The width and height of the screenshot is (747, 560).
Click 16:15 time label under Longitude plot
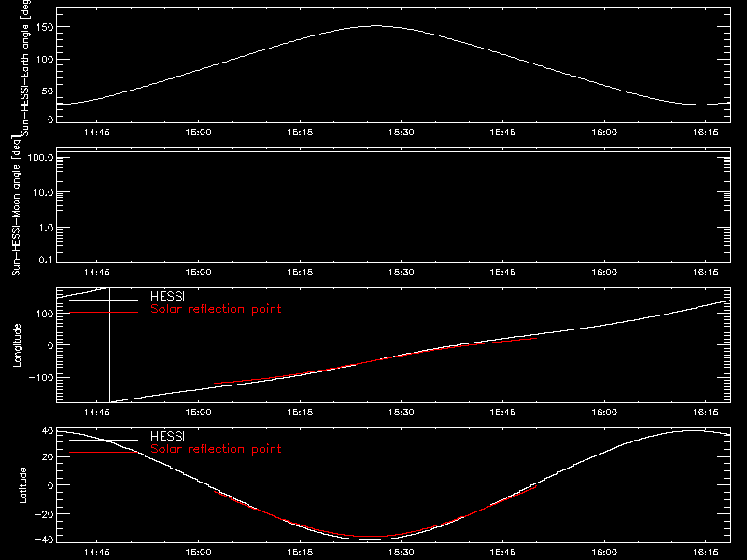point(706,413)
